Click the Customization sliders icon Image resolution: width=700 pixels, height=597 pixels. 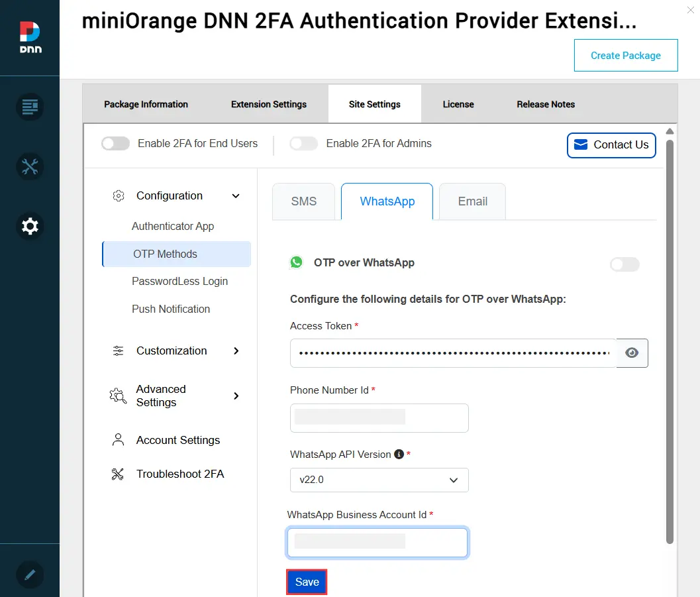119,351
